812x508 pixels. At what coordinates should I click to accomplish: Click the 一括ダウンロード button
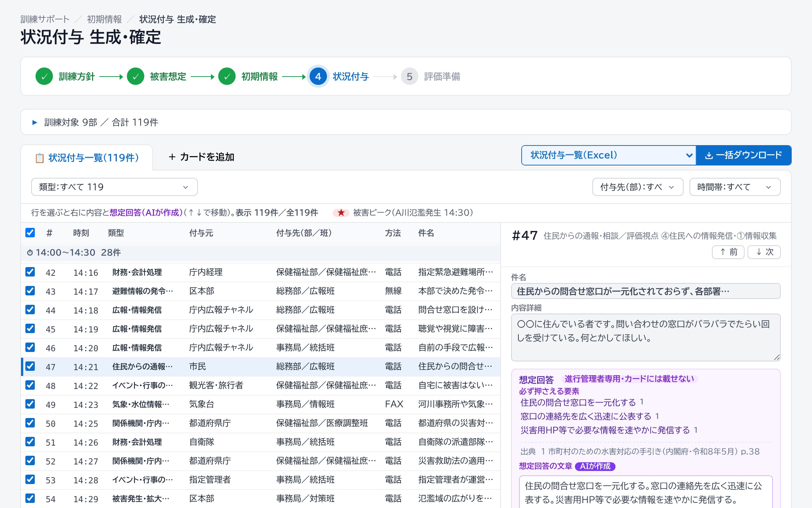click(743, 155)
